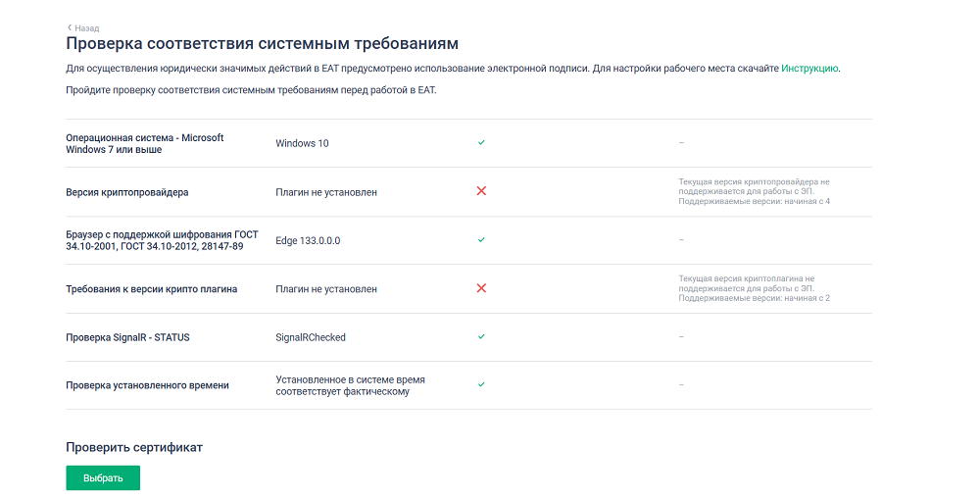980x501 pixels.
Task: Go back using the Назад link
Action: tap(83, 28)
